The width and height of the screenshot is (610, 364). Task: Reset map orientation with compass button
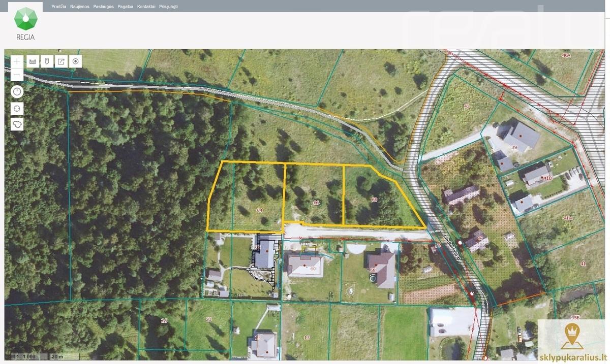click(17, 92)
